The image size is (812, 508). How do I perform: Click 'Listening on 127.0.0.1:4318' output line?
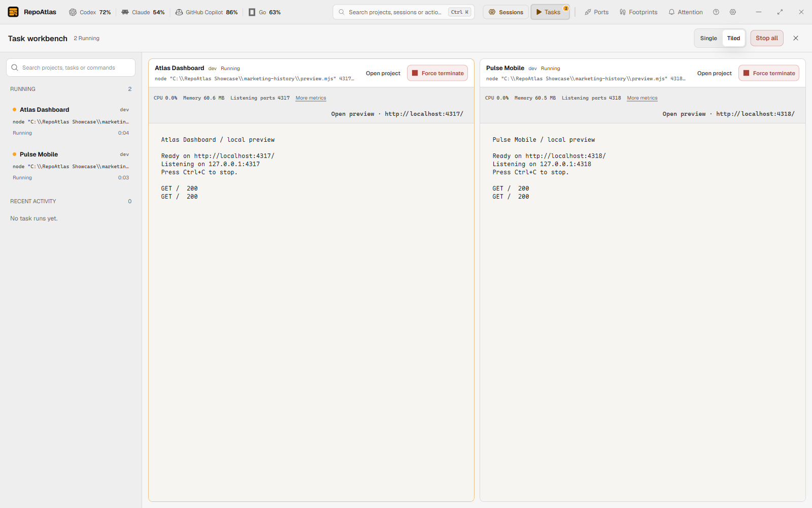point(542,164)
